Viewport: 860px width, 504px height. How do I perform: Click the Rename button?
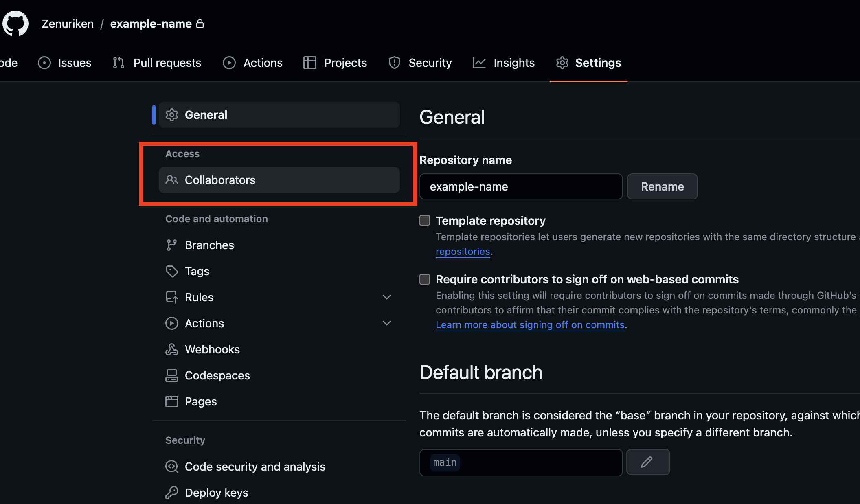[x=662, y=186]
